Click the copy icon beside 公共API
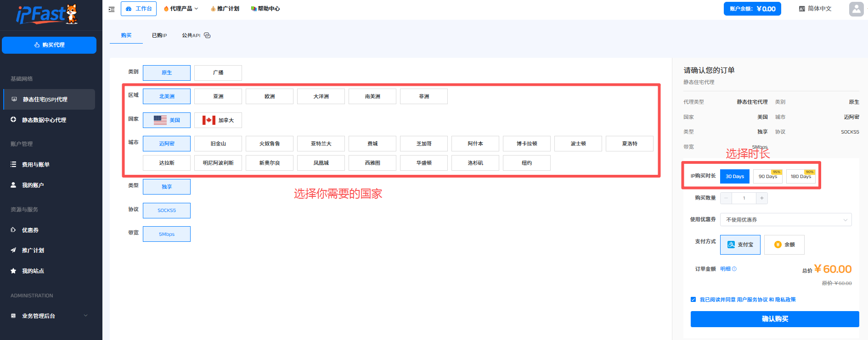868x340 pixels. coord(207,35)
